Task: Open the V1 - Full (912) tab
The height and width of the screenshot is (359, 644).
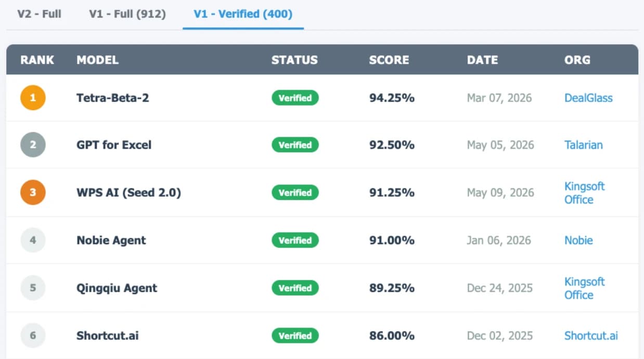Action: pyautogui.click(x=127, y=14)
